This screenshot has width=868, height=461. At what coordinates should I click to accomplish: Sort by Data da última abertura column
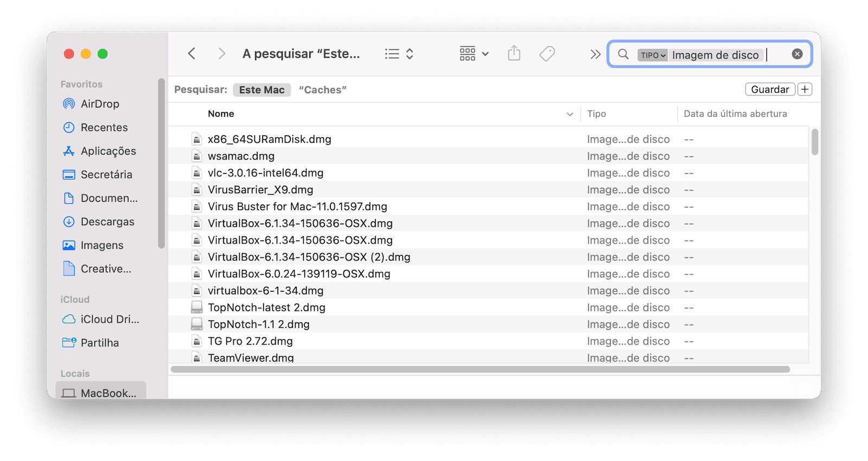click(x=735, y=114)
